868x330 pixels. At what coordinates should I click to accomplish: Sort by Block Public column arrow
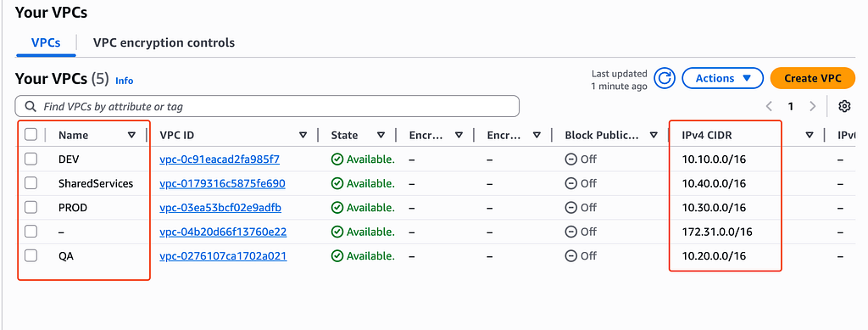[654, 135]
